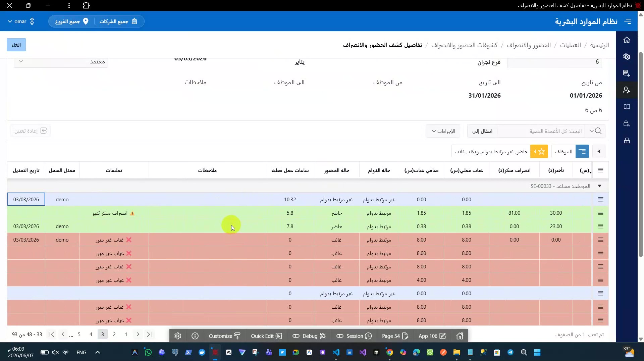
Task: Sort by the تاريخ التعديل column header
Action: point(26,170)
